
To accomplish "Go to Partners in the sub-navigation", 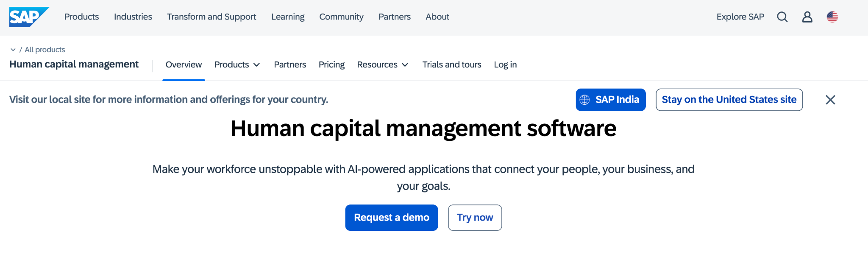I will tap(290, 64).
